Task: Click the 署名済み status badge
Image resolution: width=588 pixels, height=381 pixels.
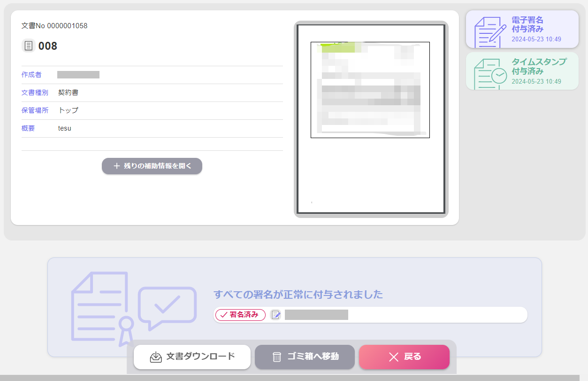Action: 240,315
